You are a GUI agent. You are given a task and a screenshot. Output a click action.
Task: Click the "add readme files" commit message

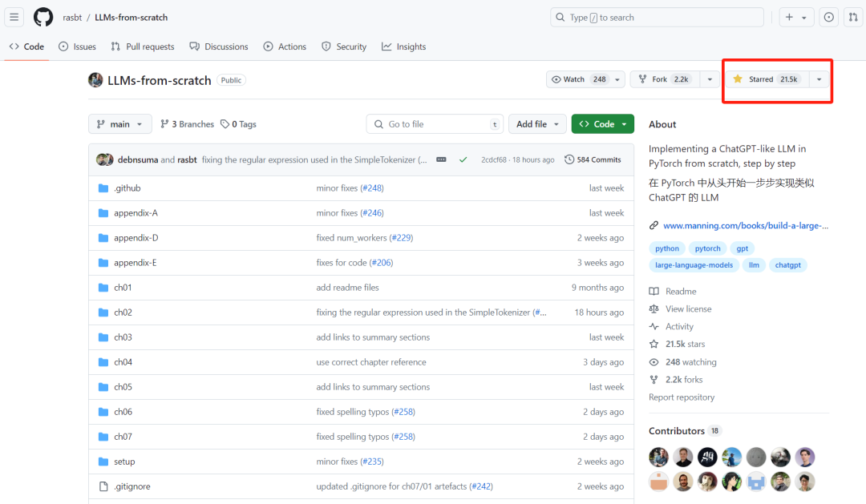(x=347, y=288)
